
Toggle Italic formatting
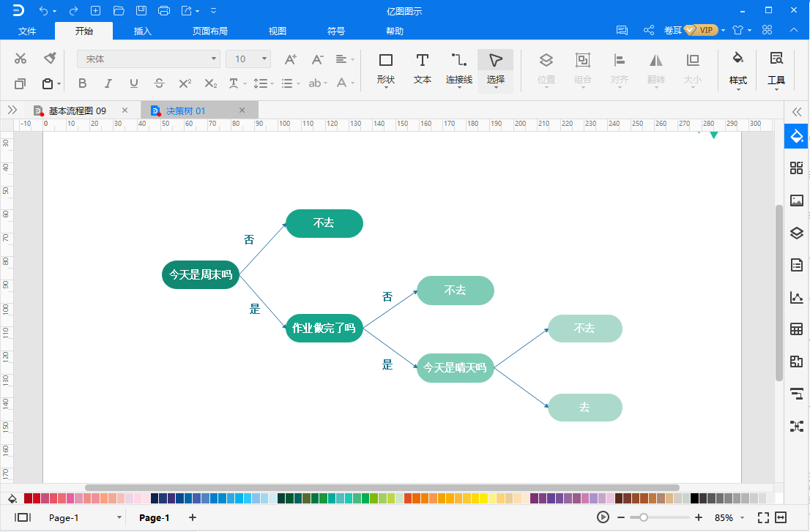click(108, 83)
